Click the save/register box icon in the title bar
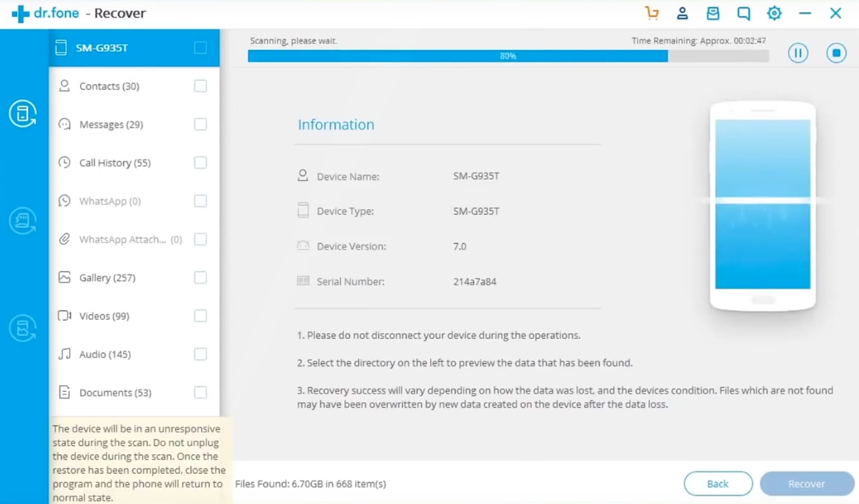859x504 pixels. coord(712,13)
